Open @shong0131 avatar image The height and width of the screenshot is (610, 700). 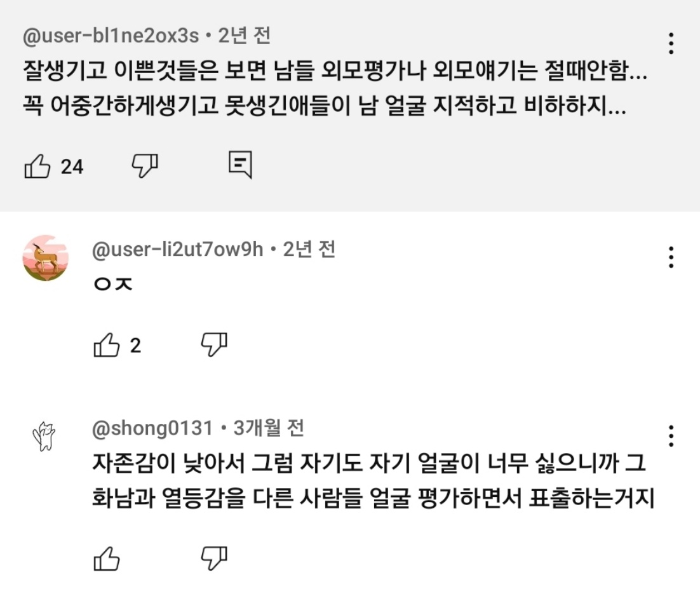click(44, 437)
